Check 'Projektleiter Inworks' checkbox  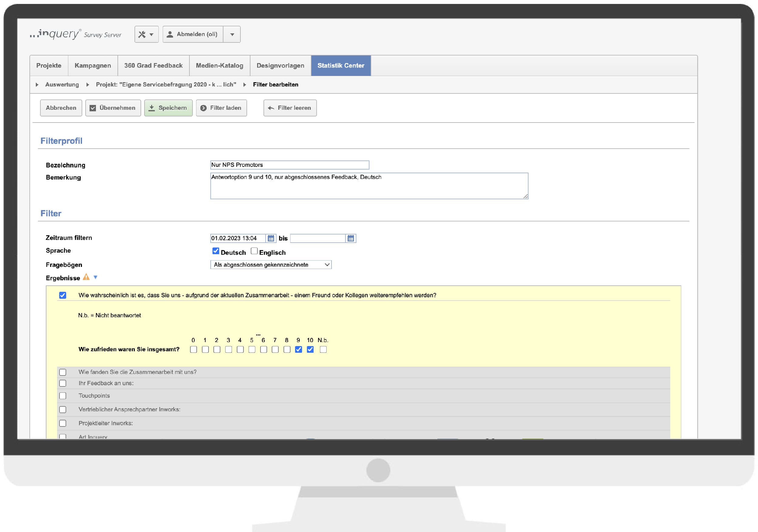click(63, 423)
